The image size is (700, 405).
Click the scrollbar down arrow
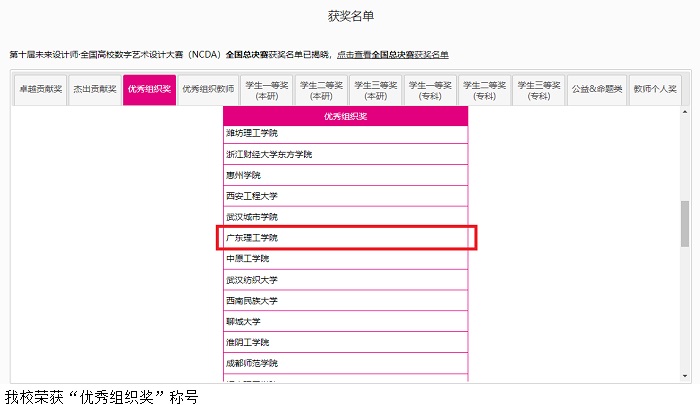[684, 377]
